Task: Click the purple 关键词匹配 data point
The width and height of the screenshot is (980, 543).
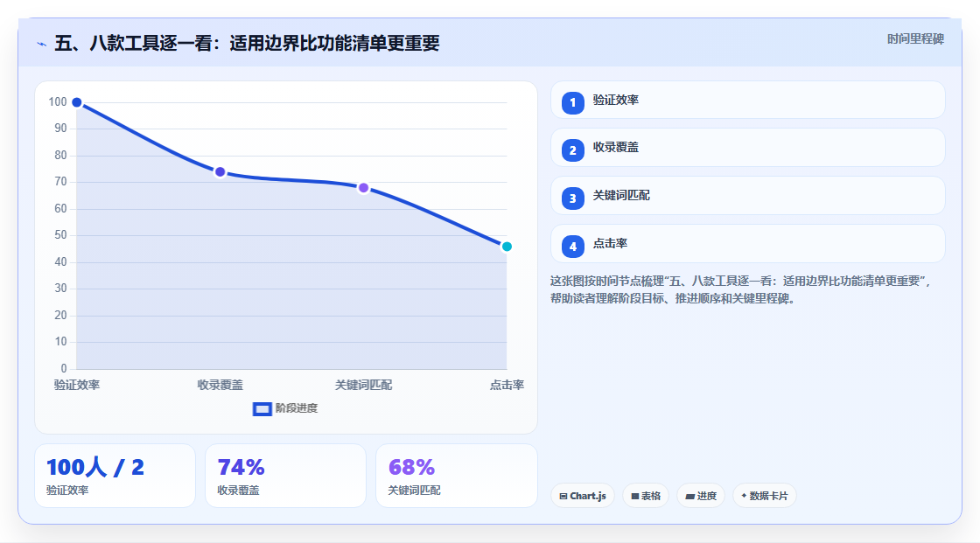Action: point(364,188)
